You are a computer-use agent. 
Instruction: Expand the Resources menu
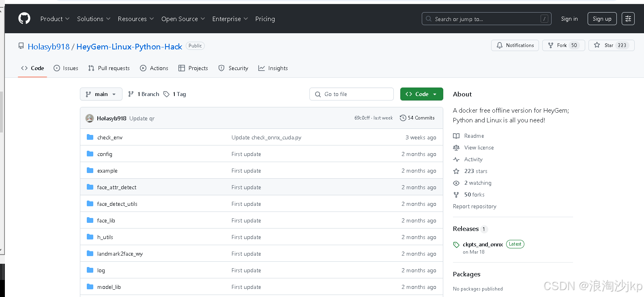tap(136, 19)
